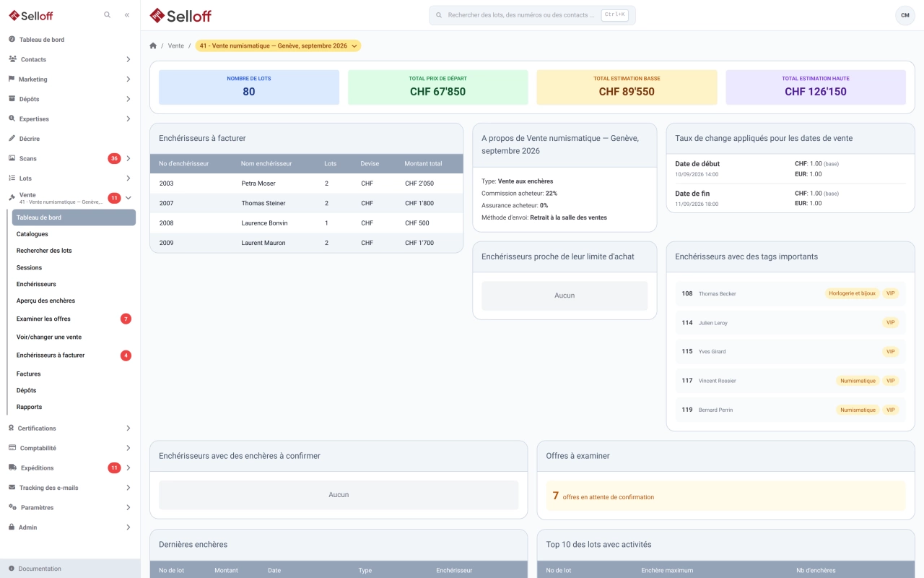
Task: Open the sale selector dropdown in breadcrumb
Action: tap(278, 46)
